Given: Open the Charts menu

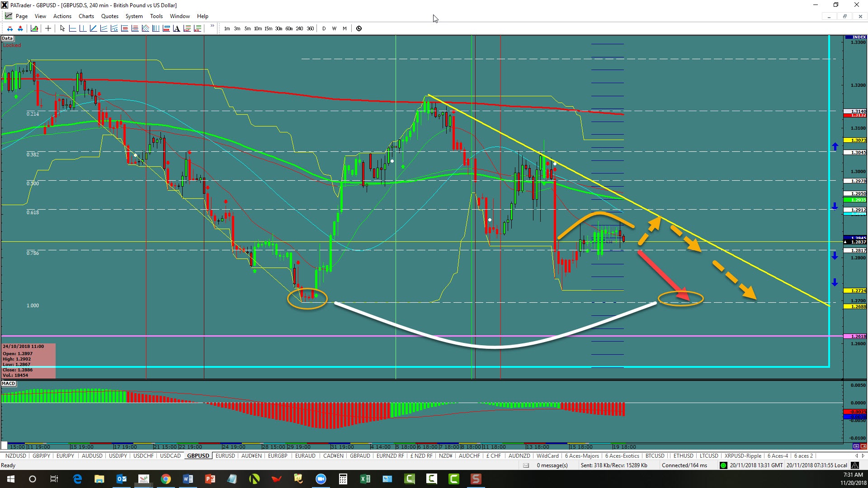Looking at the screenshot, I should click(x=86, y=16).
